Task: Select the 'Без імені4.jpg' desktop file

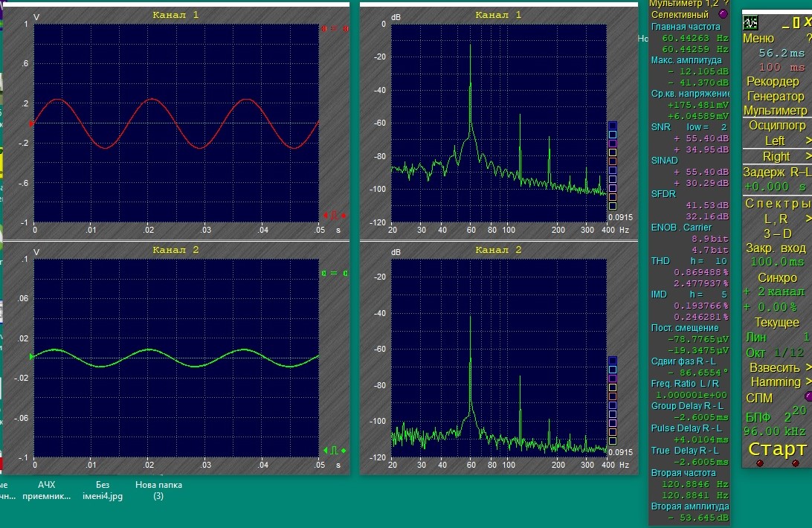Action: (103, 490)
